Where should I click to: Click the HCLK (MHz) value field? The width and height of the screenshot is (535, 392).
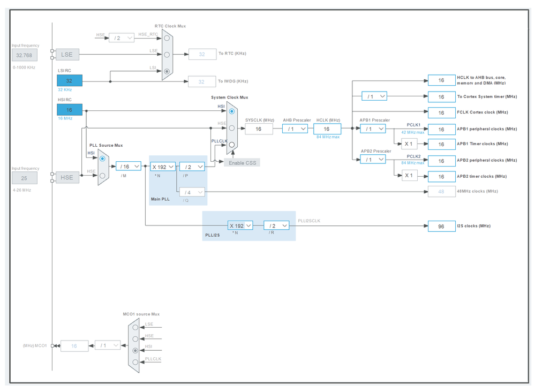tap(327, 129)
